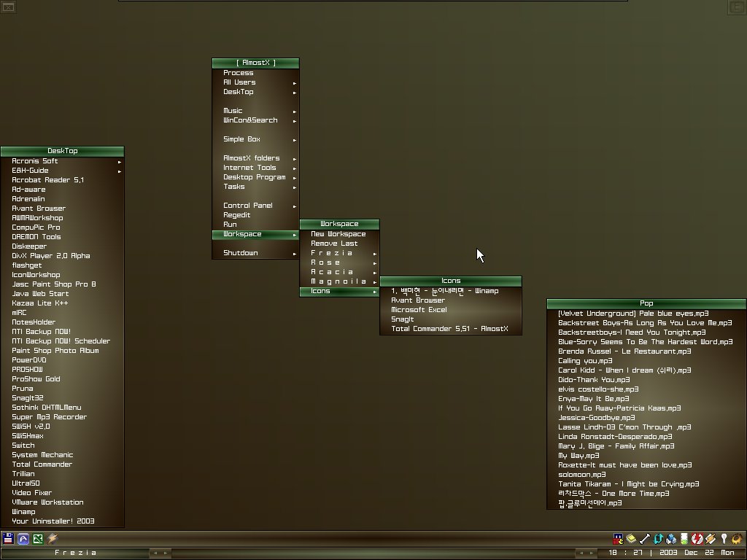Expand the Control Panel submenu arrow
Viewport: 747px width, 560px height.
tap(295, 206)
